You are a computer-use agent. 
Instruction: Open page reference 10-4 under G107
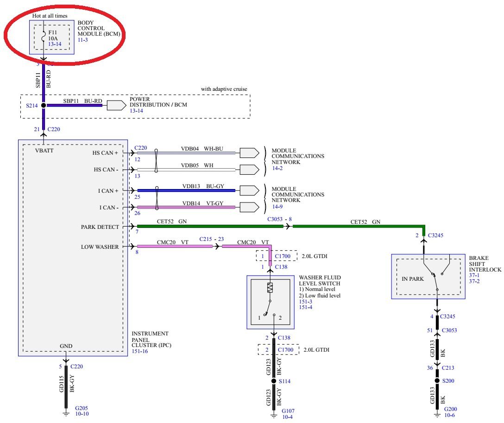(287, 417)
